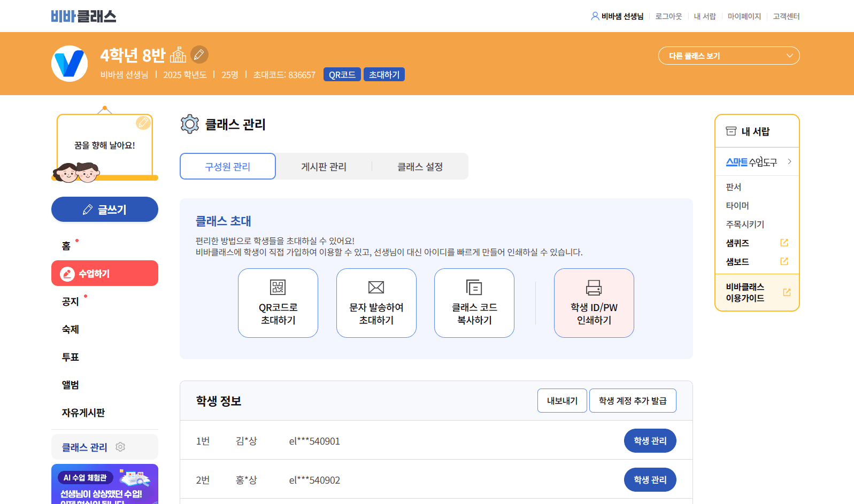Open 판서 tool in right panel
854x504 pixels.
734,187
